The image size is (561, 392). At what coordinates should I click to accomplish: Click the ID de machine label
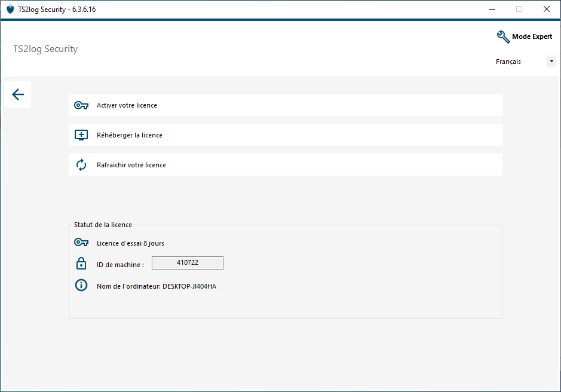coord(120,265)
